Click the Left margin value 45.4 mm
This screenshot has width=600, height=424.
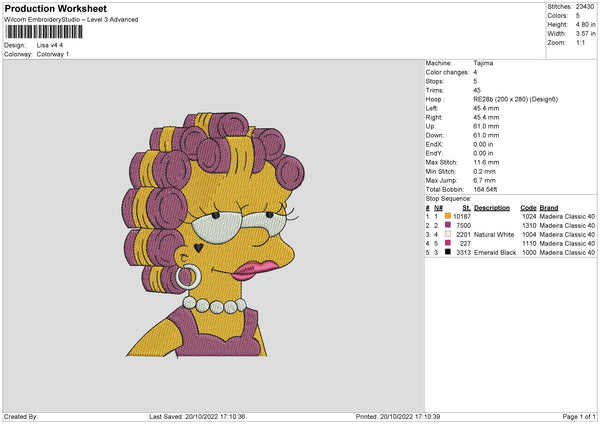pyautogui.click(x=486, y=108)
